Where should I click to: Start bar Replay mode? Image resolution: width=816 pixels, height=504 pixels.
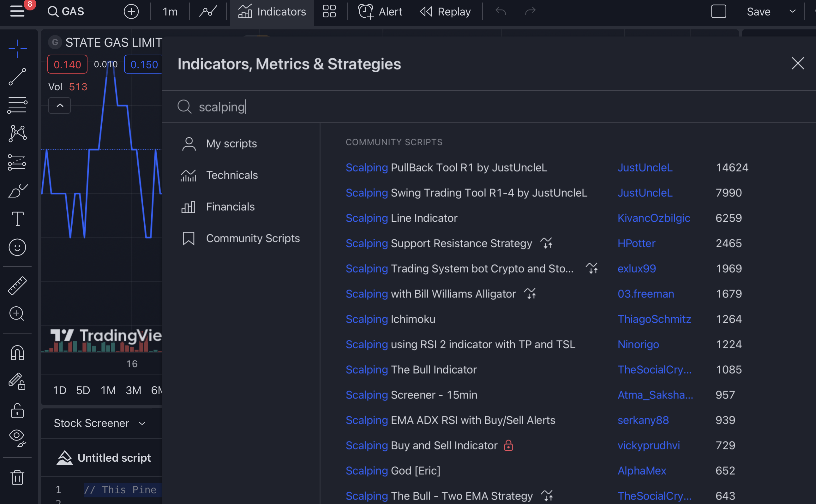pyautogui.click(x=445, y=12)
